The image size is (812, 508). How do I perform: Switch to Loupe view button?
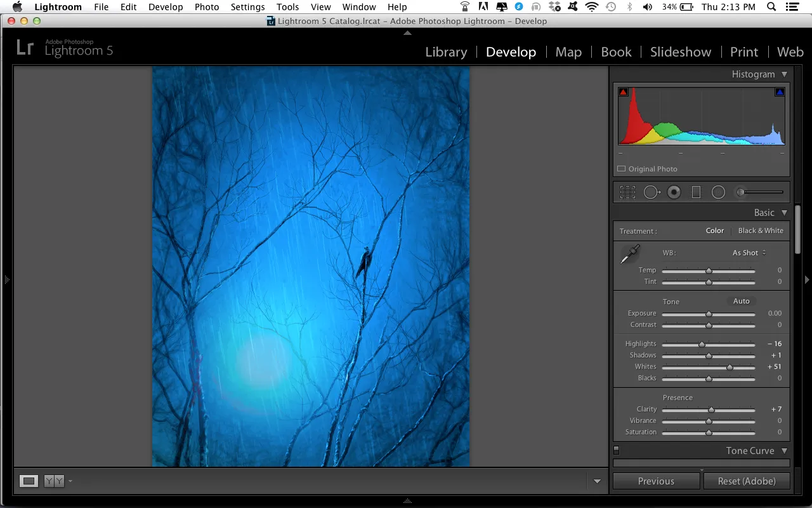click(29, 481)
